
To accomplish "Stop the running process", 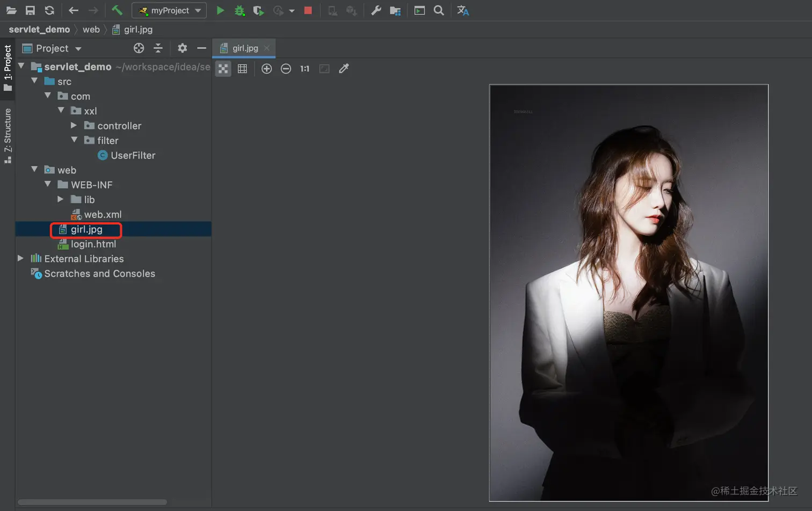I will tap(308, 10).
